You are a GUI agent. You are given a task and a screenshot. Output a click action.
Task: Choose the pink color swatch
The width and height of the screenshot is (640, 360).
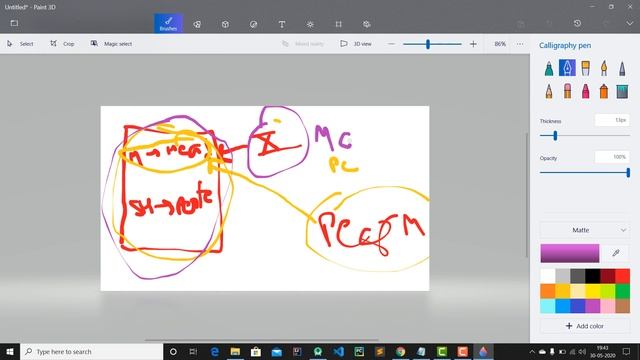click(607, 306)
